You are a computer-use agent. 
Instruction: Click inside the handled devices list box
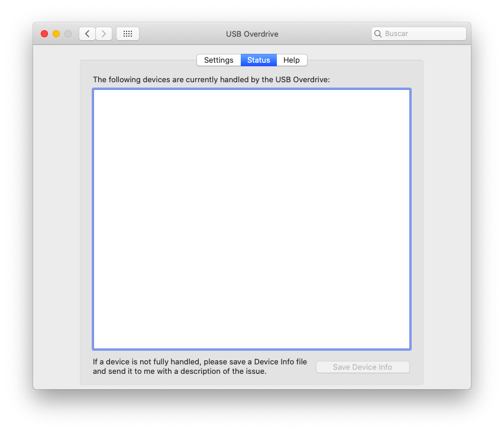pos(251,219)
